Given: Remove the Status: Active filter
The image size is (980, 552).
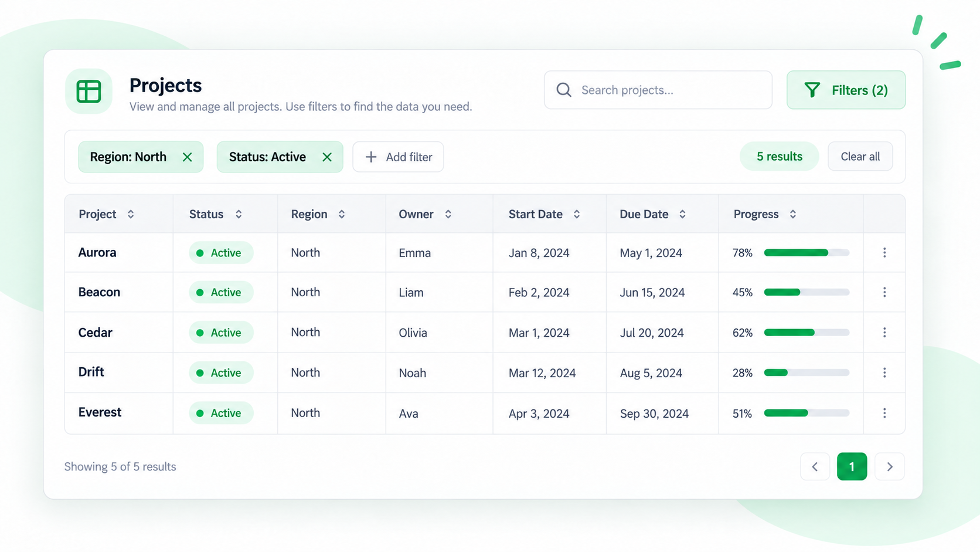Looking at the screenshot, I should tap(327, 157).
